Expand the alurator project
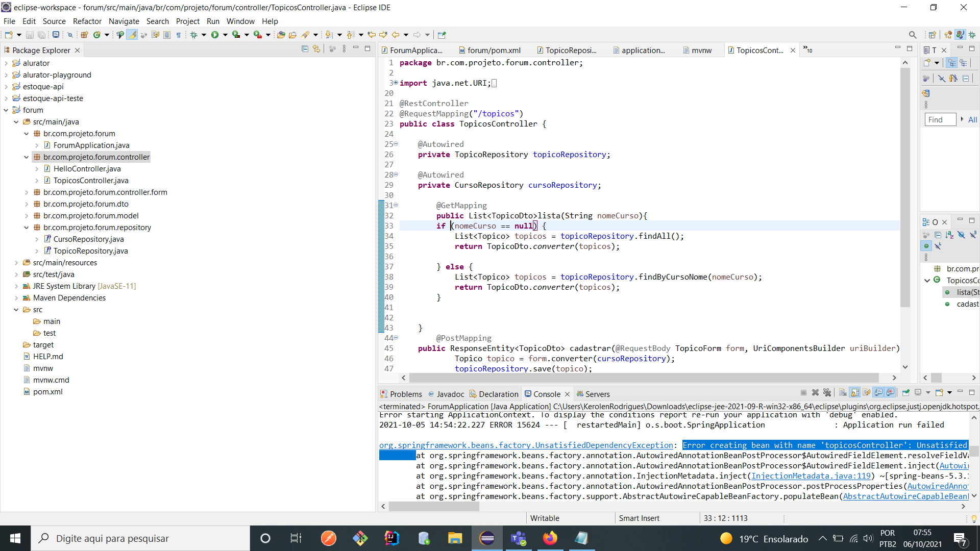Viewport: 980px width, 551px height. pyautogui.click(x=6, y=63)
